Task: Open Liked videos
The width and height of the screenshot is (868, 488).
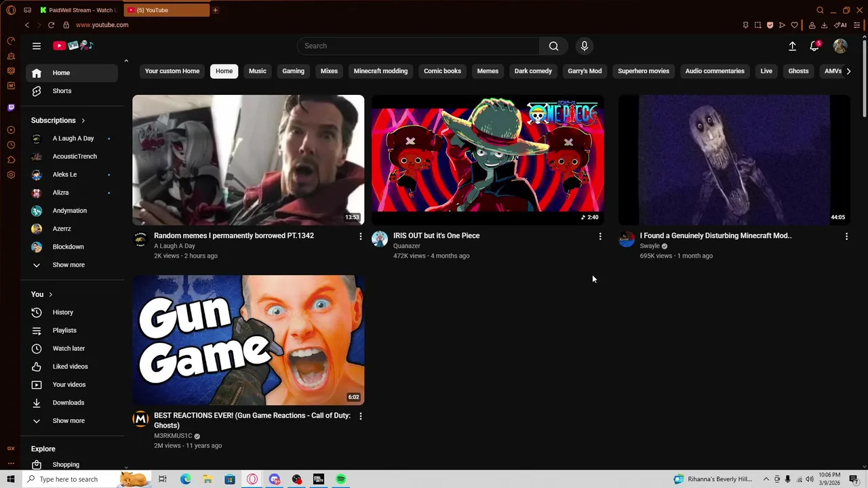Action: [x=71, y=367]
